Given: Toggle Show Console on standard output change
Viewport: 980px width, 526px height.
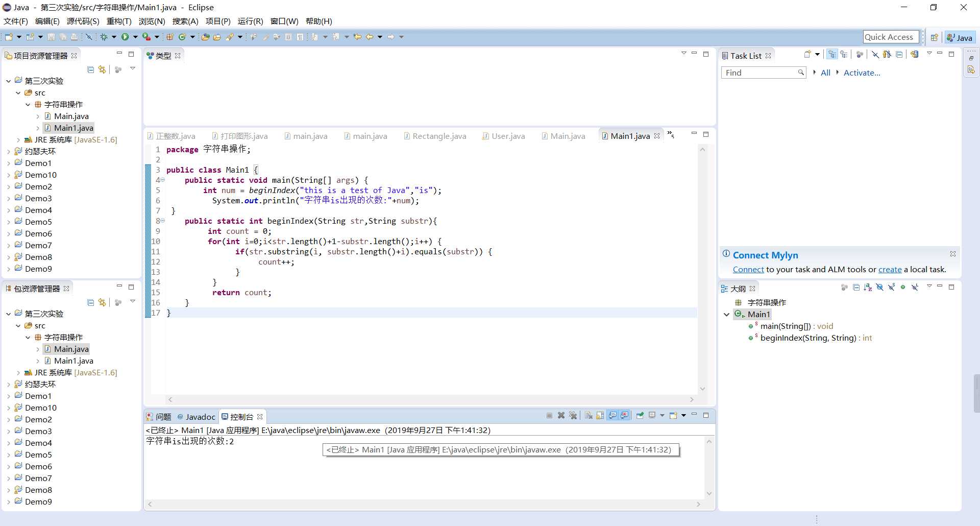Looking at the screenshot, I should tap(612, 415).
